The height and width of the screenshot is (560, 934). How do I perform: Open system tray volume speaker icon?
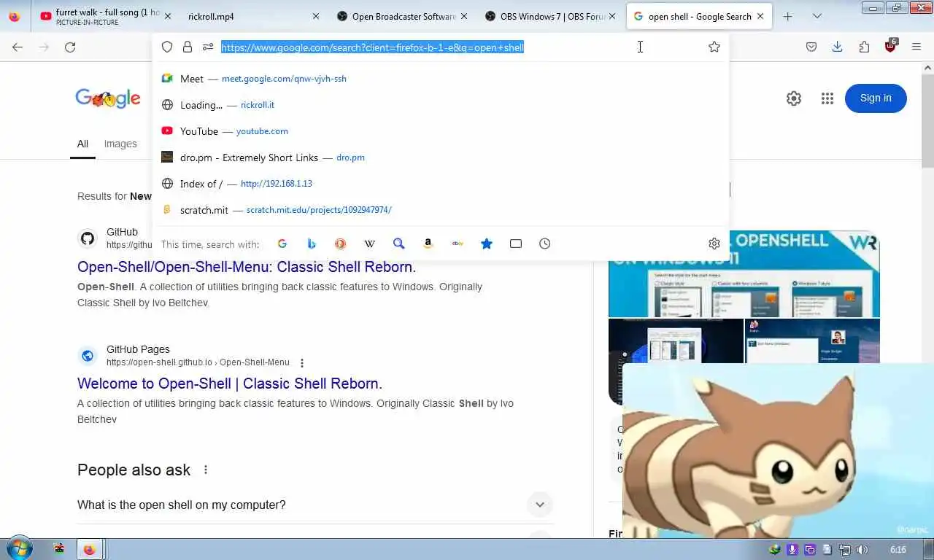click(862, 550)
